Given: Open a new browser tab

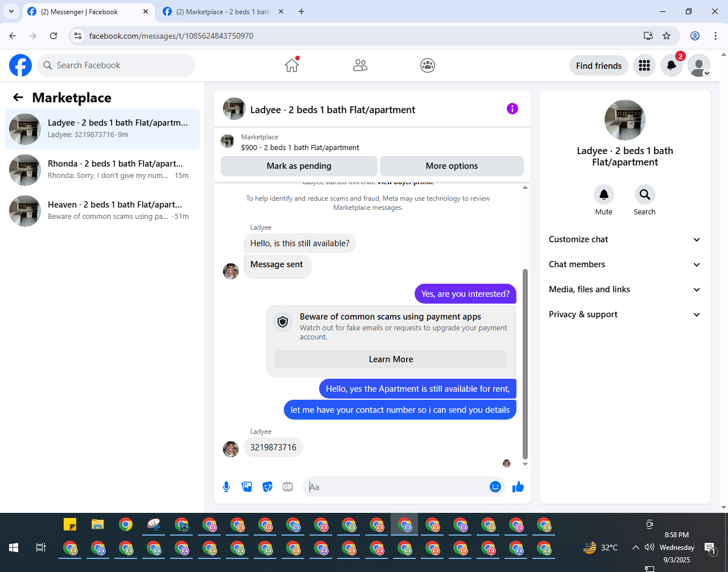Looking at the screenshot, I should (301, 11).
